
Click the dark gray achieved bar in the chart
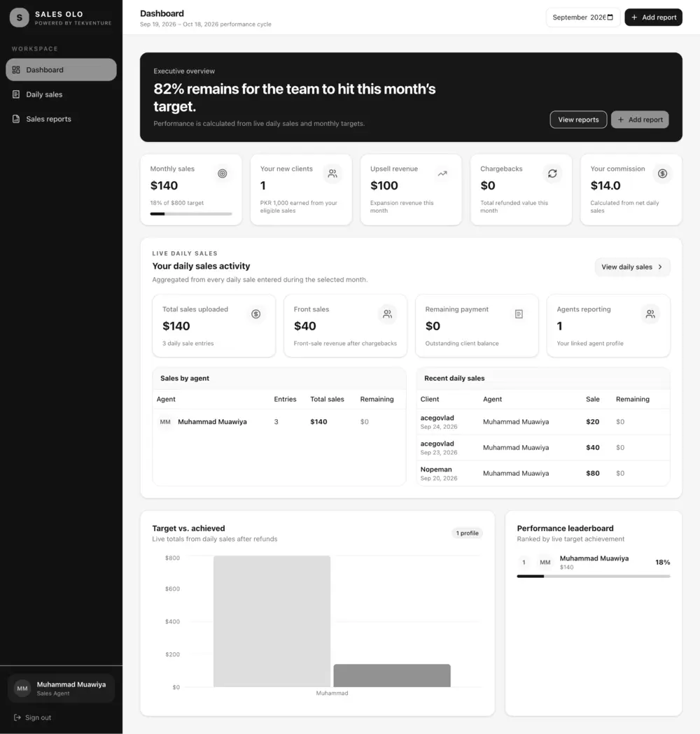[392, 675]
